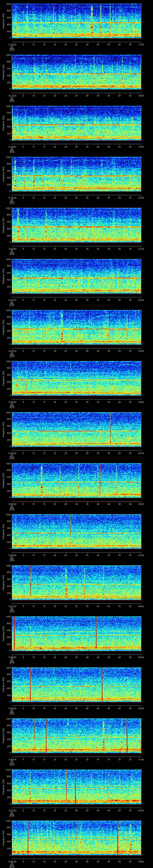The height and width of the screenshot is (868, 153).
Task: Click the 24:00 end time label
Action: click(141, 402)
